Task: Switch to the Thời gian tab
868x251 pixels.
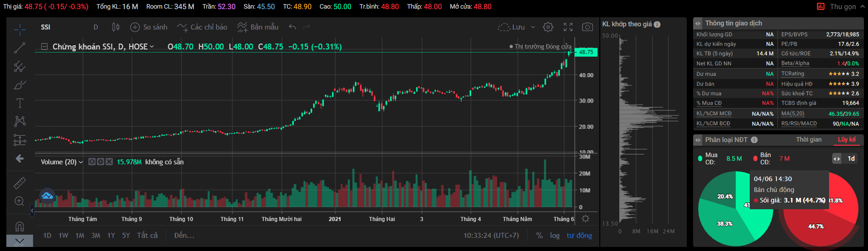Action: coord(809,140)
